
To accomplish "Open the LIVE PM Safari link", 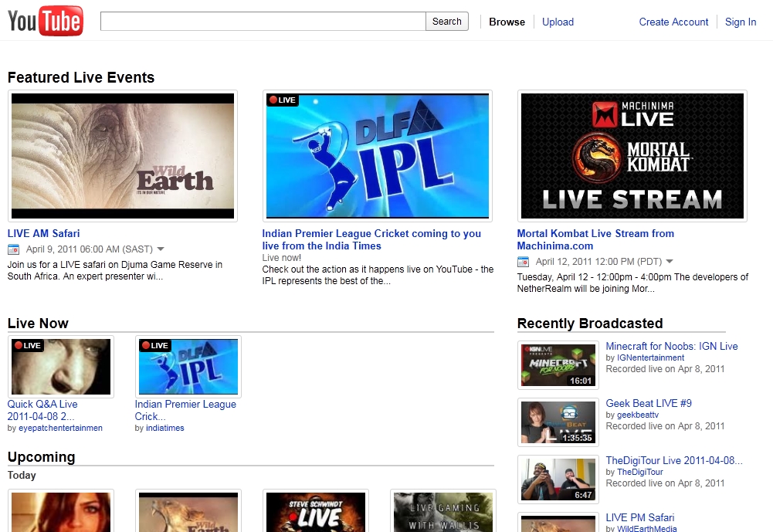I will tap(640, 517).
